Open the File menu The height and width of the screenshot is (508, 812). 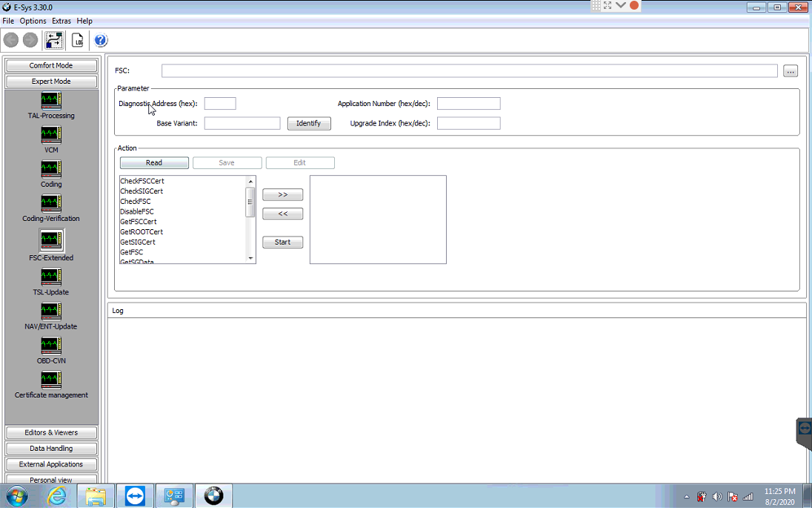tap(8, 21)
